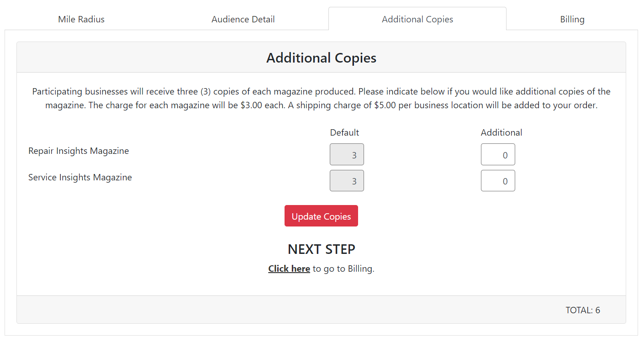Follow the "Click here" link to Billing
Image resolution: width=644 pixels, height=337 pixels.
point(289,269)
